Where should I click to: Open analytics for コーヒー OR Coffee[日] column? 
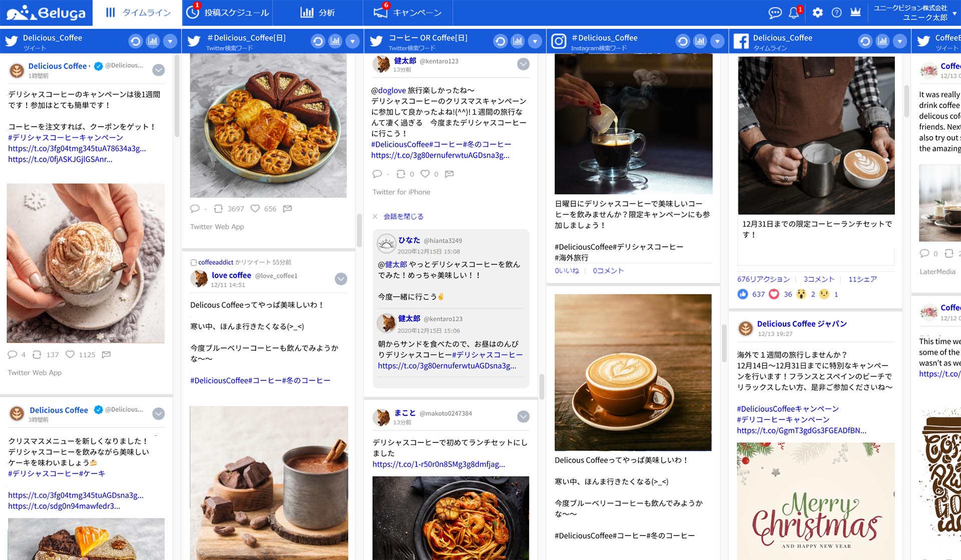tap(518, 41)
